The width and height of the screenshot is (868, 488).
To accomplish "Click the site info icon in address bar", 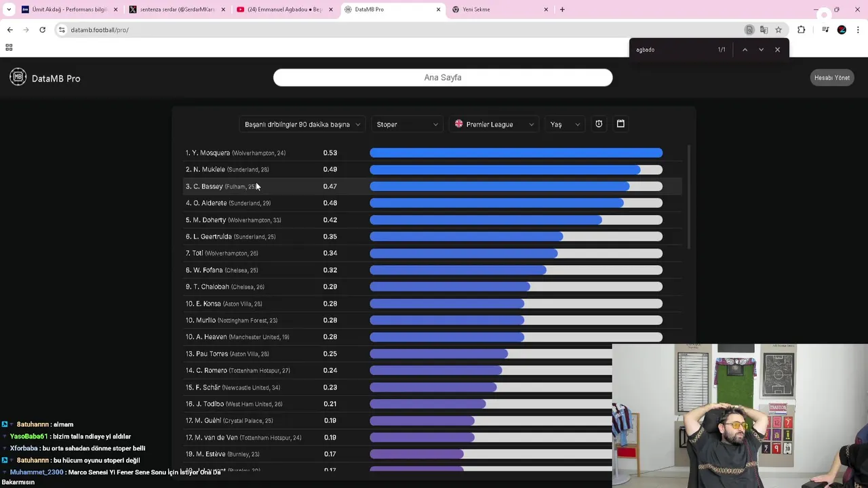I will tap(62, 30).
